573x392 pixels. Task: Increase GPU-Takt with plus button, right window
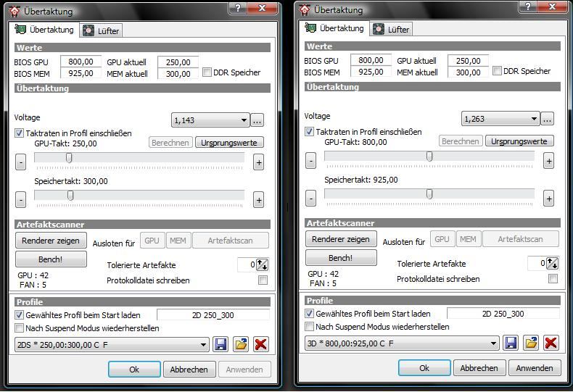click(x=549, y=161)
